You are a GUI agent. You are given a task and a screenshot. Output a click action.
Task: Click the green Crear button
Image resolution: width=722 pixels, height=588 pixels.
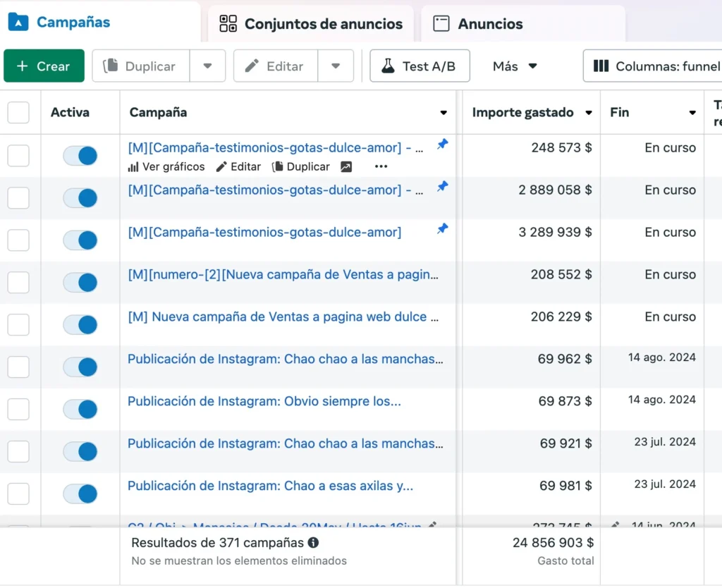[44, 66]
